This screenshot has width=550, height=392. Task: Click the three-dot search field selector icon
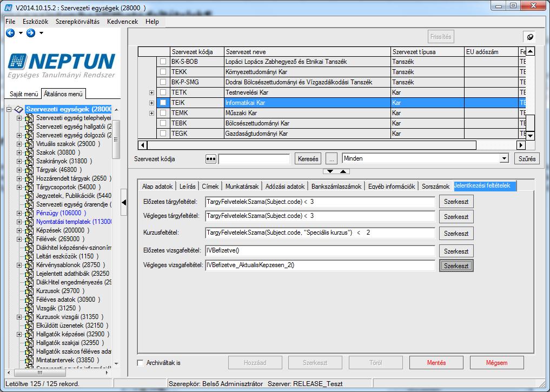(x=210, y=159)
